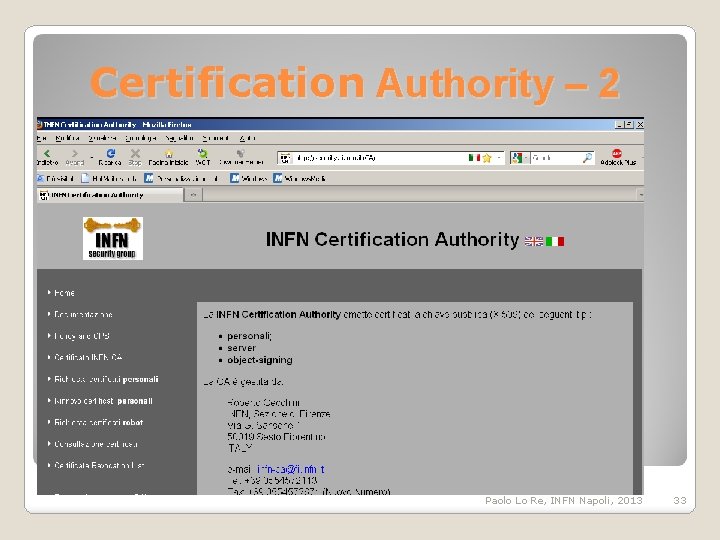Switch site to English via UK flag
The image size is (720, 540).
click(534, 241)
